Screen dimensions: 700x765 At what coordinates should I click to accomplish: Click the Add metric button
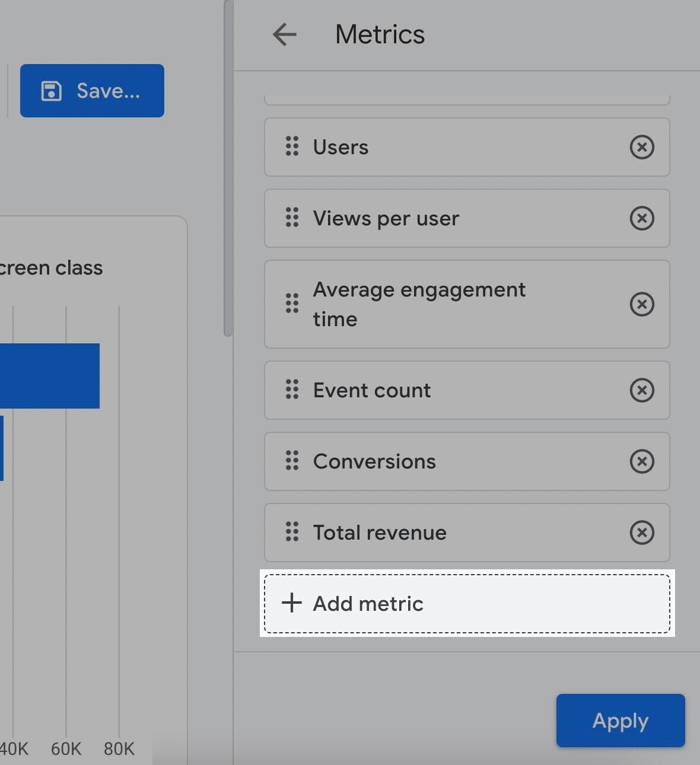(x=467, y=604)
